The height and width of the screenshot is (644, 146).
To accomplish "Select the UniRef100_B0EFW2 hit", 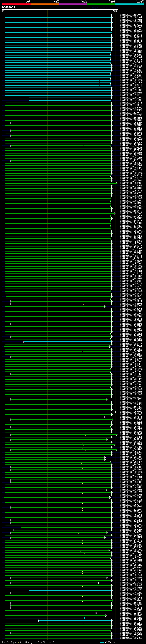I will point(131,357).
